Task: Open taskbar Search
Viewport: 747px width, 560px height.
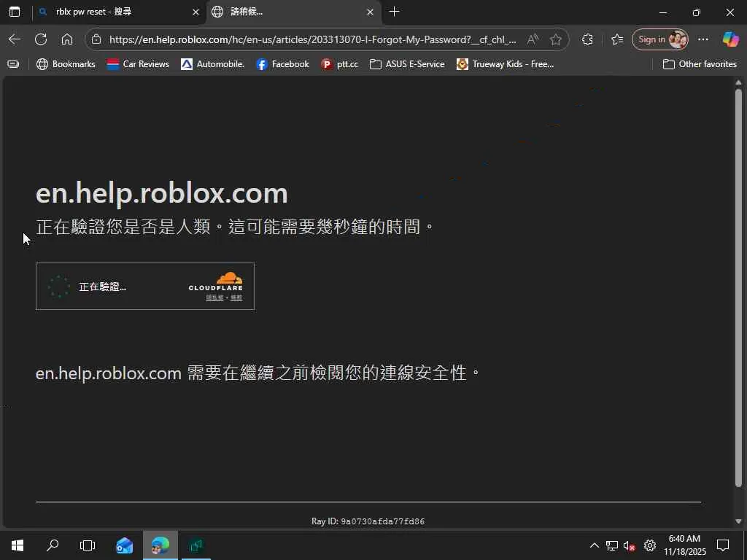Action: tap(53, 545)
